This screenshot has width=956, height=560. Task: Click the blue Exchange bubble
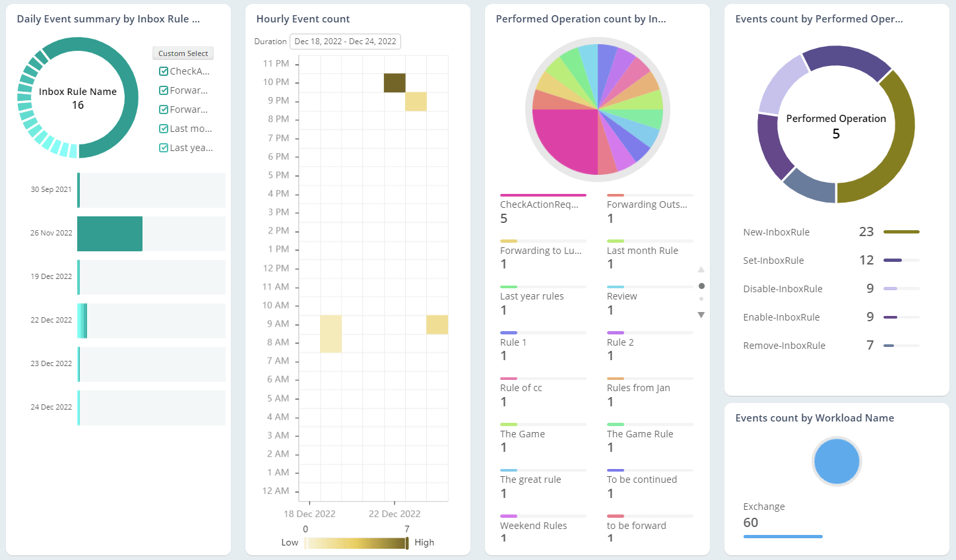point(836,461)
